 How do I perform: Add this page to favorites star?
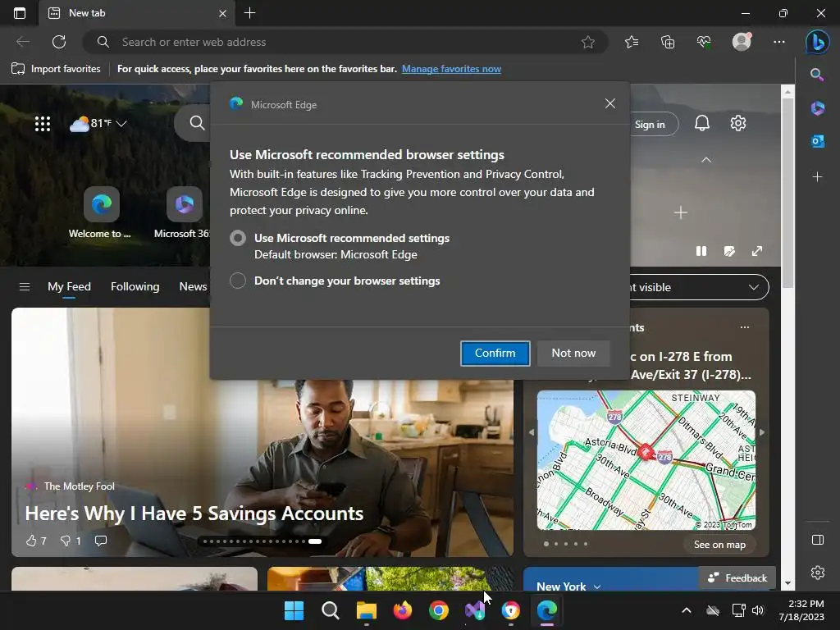pos(587,42)
